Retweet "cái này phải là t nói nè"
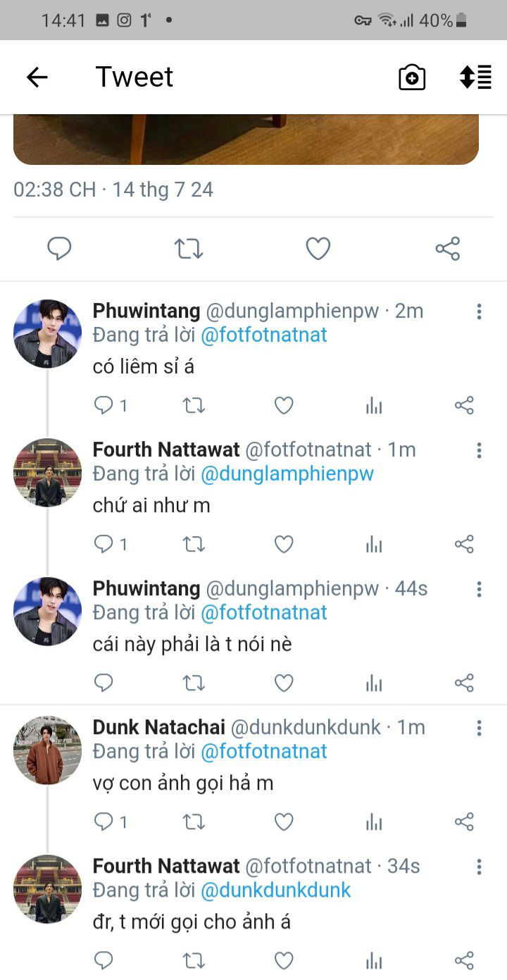This screenshot has height=980, width=507. (x=194, y=683)
